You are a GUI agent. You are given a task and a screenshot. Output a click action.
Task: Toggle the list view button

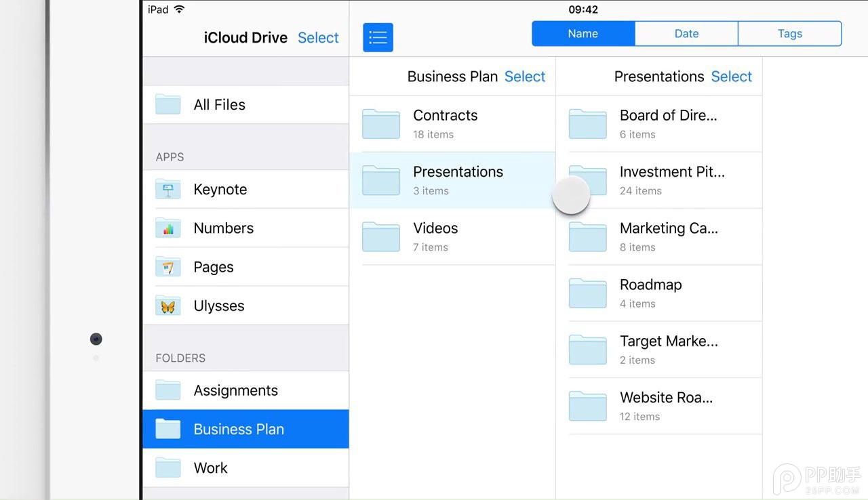(378, 37)
